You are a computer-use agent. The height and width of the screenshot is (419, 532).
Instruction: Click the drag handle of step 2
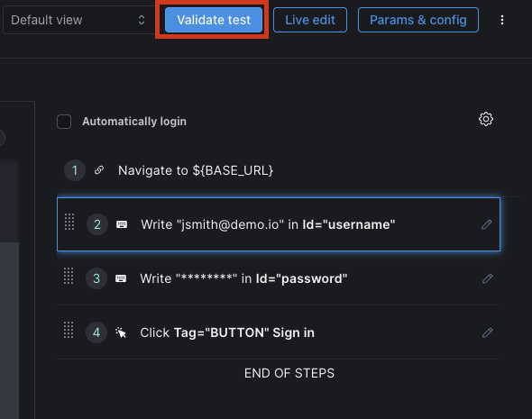coord(69,222)
